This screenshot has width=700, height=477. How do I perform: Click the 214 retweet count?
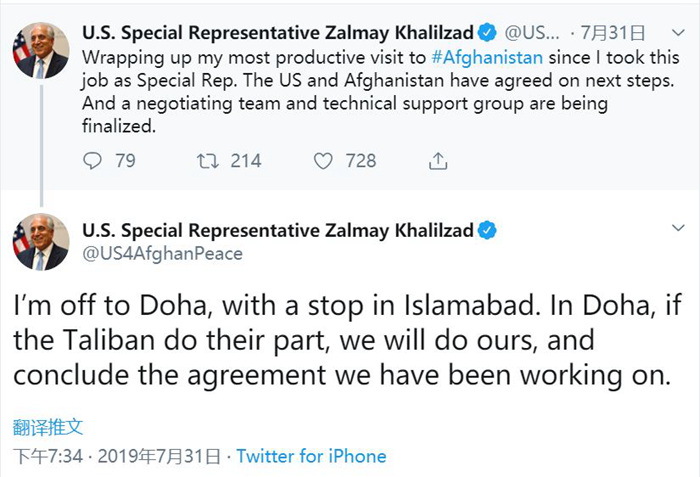tap(246, 160)
